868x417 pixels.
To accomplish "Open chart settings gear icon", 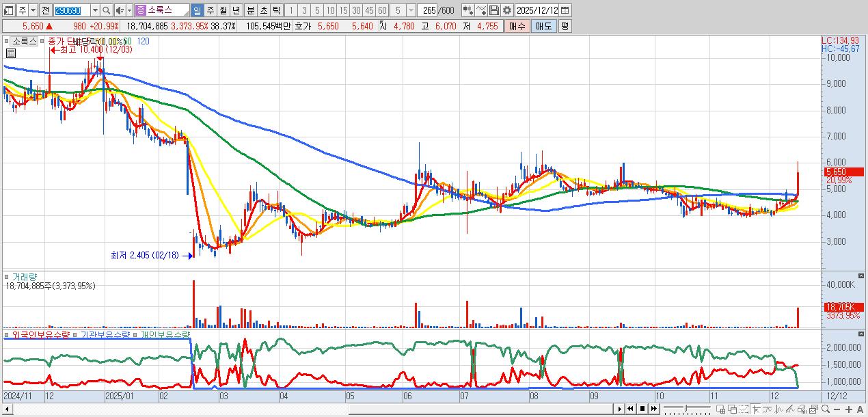I will (x=507, y=10).
